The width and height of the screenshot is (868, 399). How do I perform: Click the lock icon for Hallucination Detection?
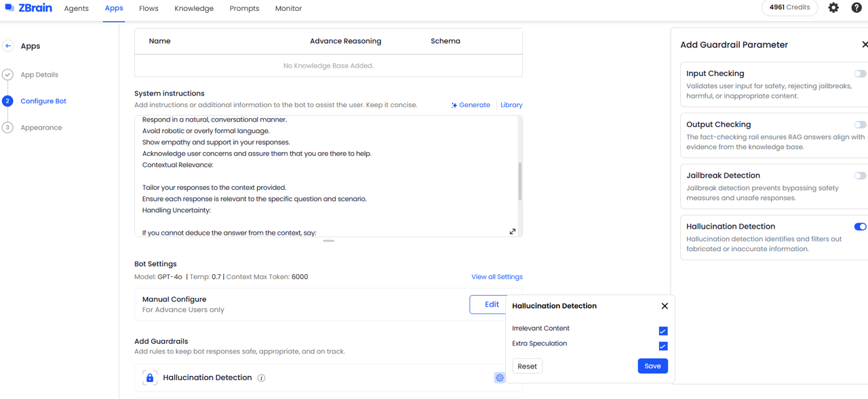(x=150, y=378)
